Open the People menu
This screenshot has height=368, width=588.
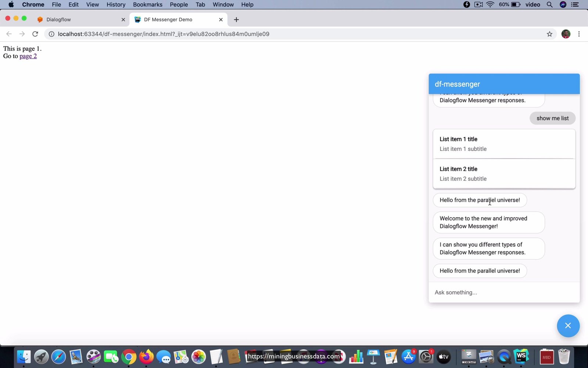coord(179,4)
